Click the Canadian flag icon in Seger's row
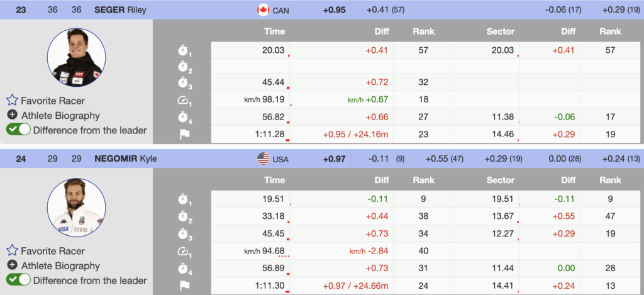The width and height of the screenshot is (644, 295). point(263,9)
